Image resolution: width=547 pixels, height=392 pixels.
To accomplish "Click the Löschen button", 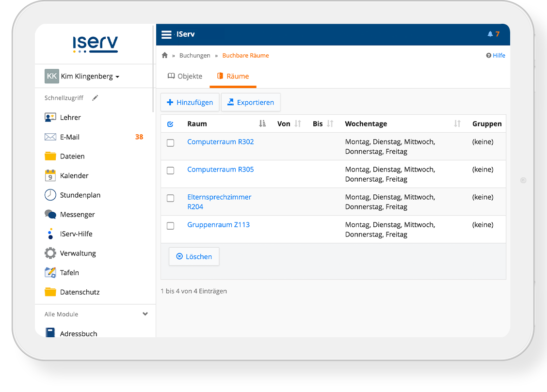I will tap(194, 256).
